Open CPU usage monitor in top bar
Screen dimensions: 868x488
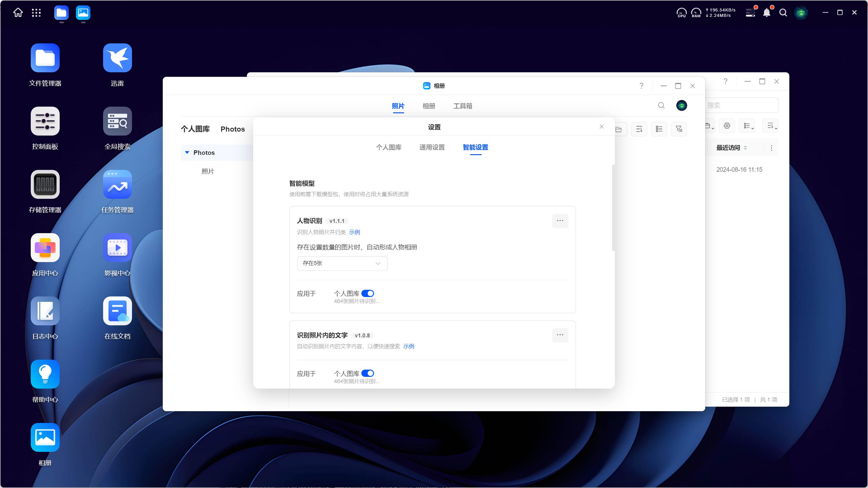pos(682,13)
